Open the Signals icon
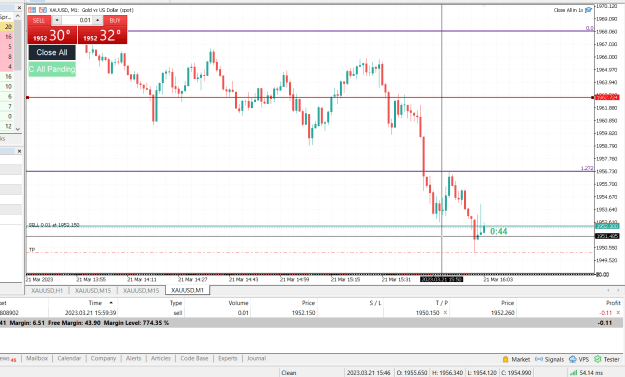The height and width of the screenshot is (377, 625). pyautogui.click(x=539, y=359)
